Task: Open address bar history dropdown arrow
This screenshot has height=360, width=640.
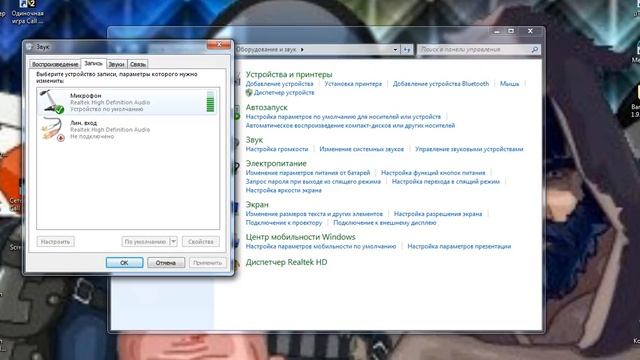Action: (x=395, y=49)
